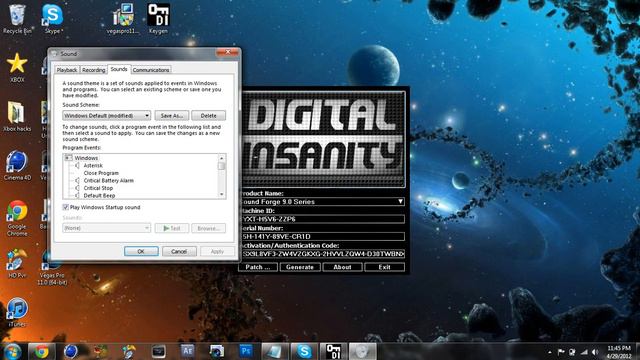Viewport: 640px width, 360px height.
Task: Click the Sound dialog taskbar button
Action: tap(362, 351)
